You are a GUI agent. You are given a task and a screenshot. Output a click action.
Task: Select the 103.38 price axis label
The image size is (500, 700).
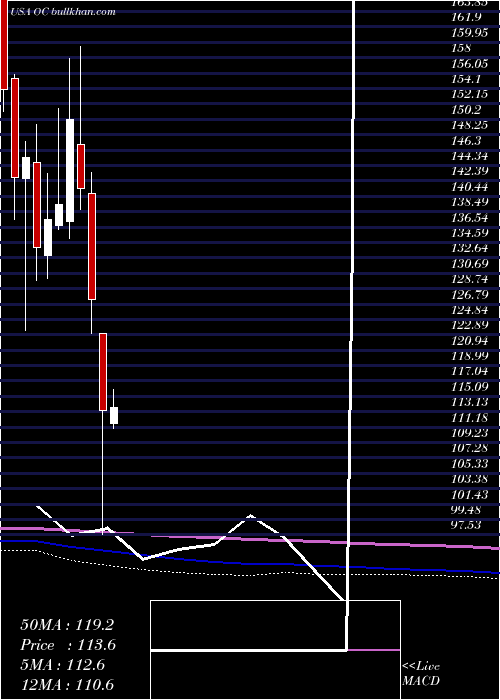[x=470, y=479]
